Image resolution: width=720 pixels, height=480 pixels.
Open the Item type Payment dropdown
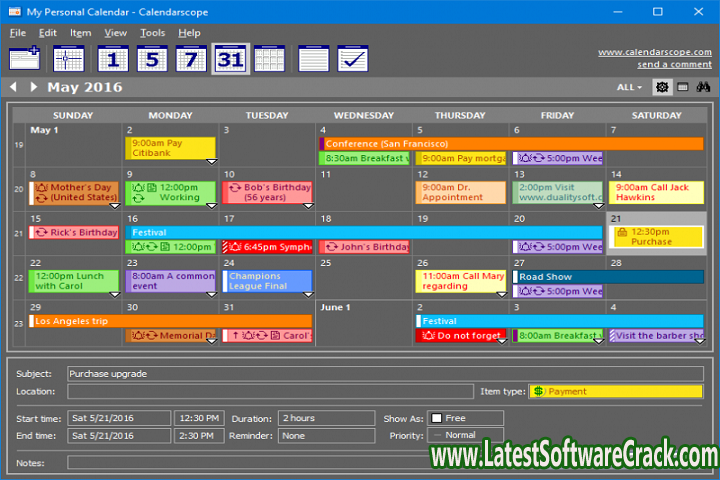coord(615,391)
